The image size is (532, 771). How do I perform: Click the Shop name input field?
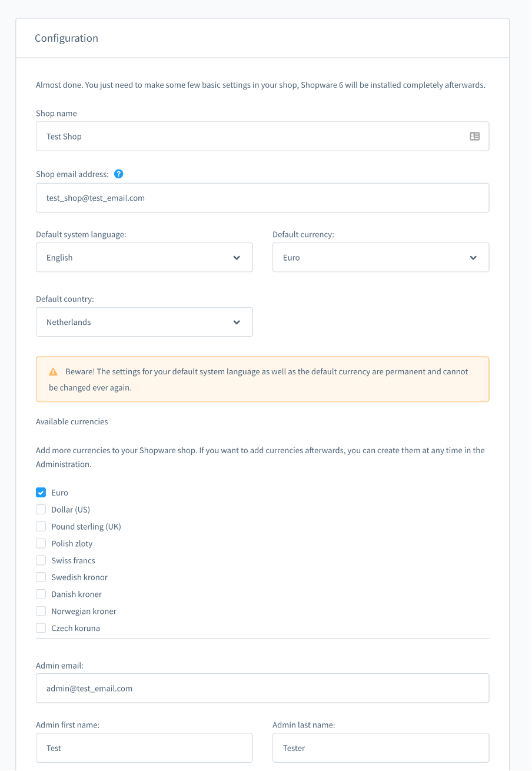click(x=262, y=136)
